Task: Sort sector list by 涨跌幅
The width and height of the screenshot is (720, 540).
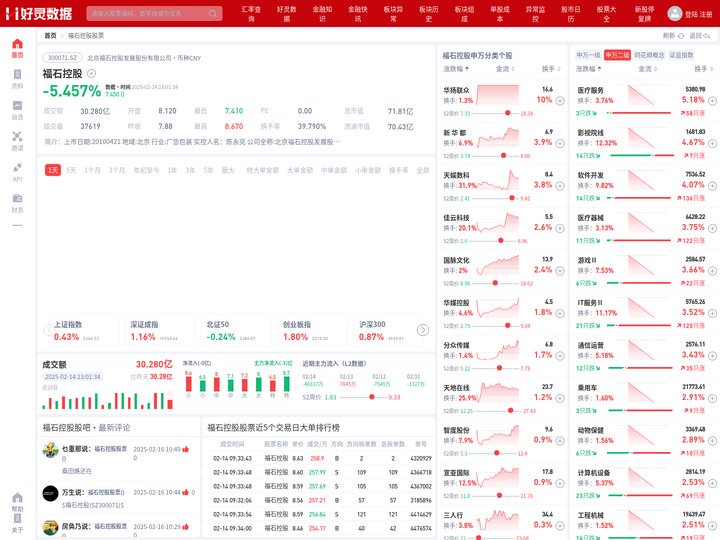Action: tap(588, 69)
